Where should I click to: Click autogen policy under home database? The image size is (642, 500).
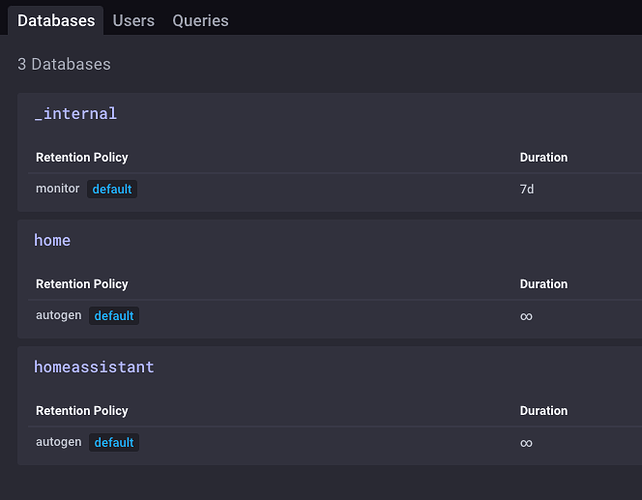pyautogui.click(x=59, y=315)
